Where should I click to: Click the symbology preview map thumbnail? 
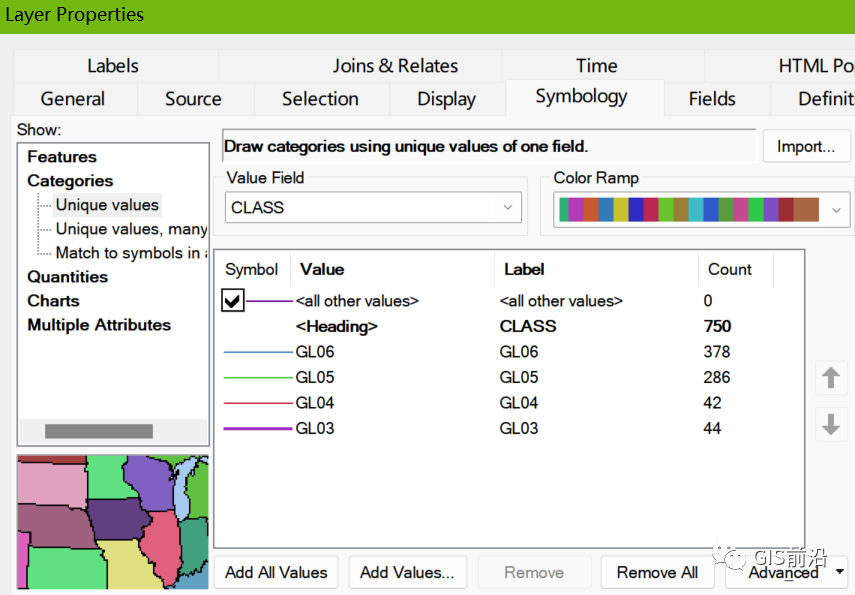113,522
